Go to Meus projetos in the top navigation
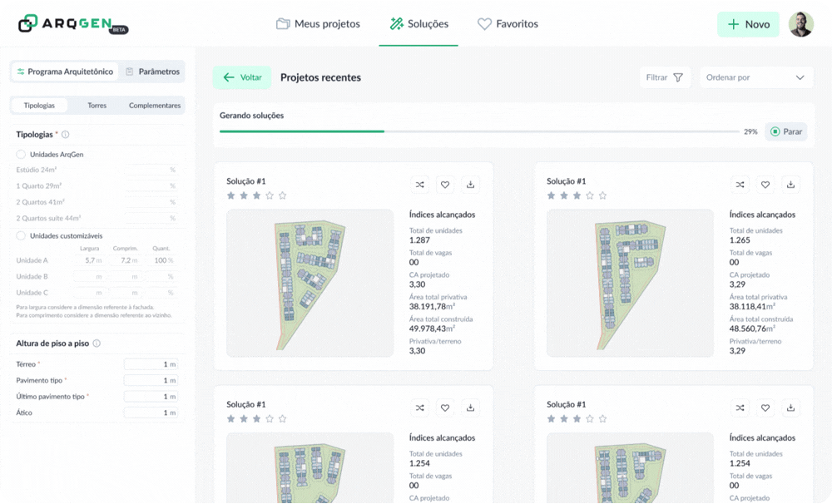The width and height of the screenshot is (832, 504). [x=319, y=24]
